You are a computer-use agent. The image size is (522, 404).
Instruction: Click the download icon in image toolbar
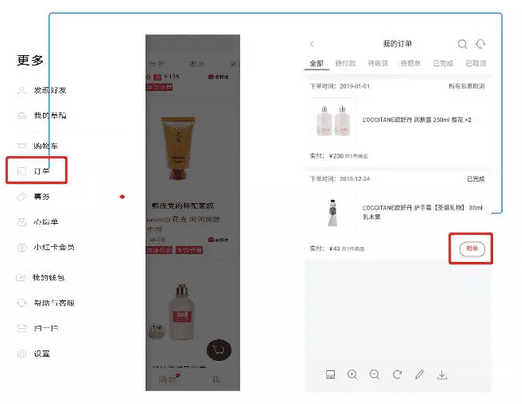(x=442, y=375)
